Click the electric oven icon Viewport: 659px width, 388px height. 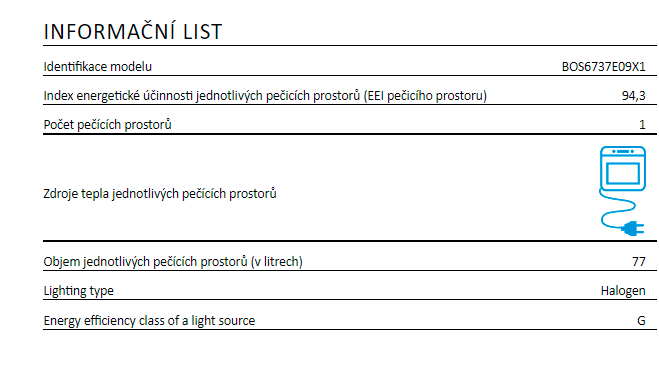(622, 191)
